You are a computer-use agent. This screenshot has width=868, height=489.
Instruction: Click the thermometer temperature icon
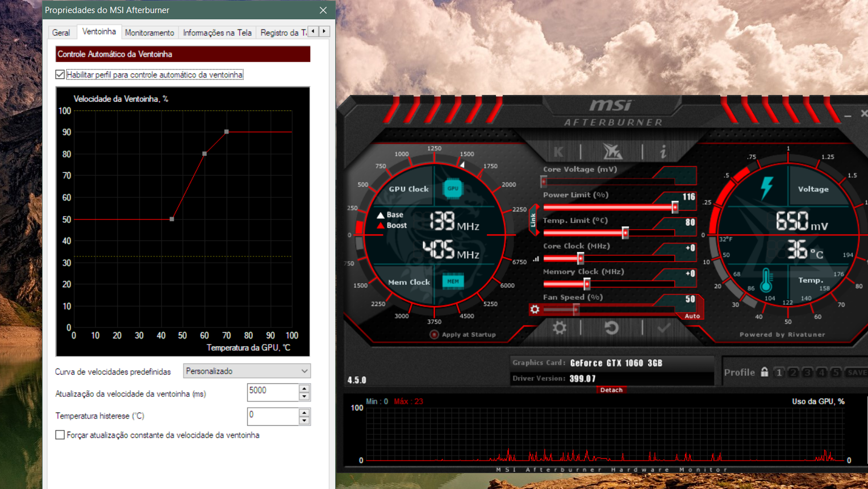(x=766, y=280)
